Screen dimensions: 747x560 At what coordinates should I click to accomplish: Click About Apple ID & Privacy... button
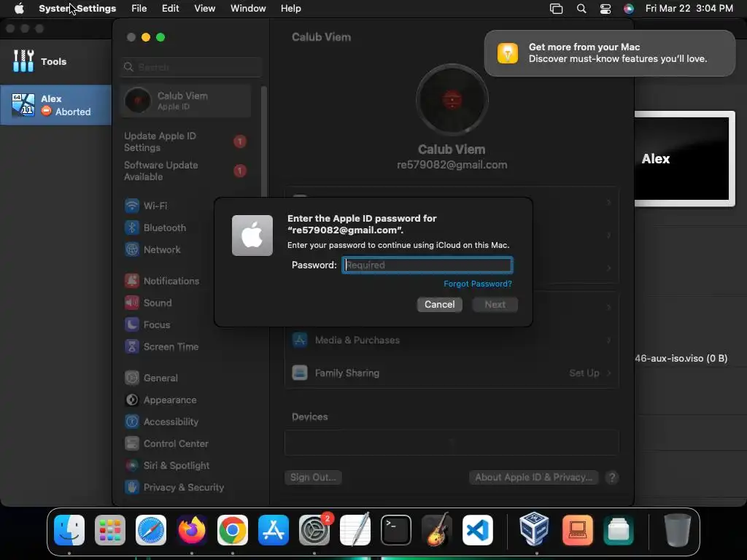533,477
